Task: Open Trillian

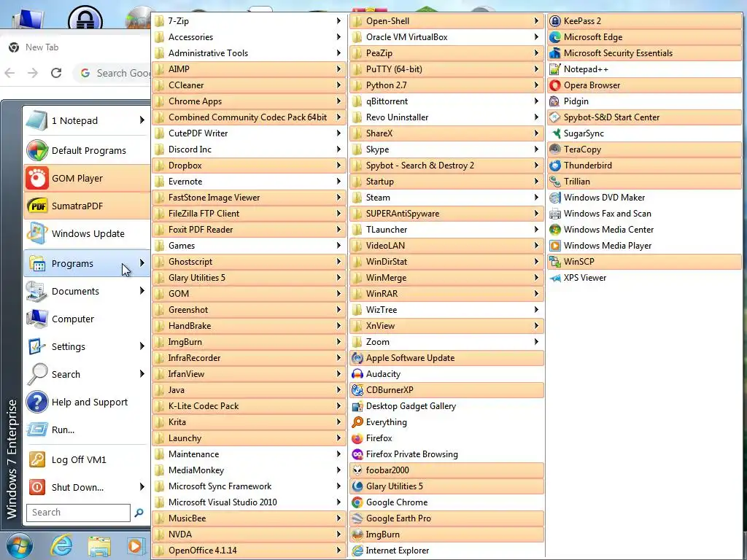Action: tap(644, 182)
